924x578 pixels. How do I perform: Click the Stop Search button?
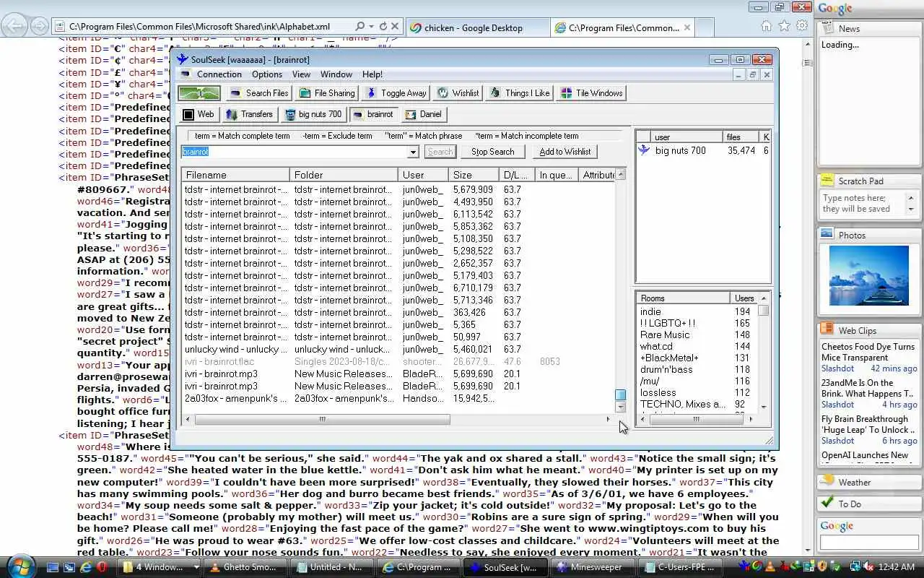493,152
